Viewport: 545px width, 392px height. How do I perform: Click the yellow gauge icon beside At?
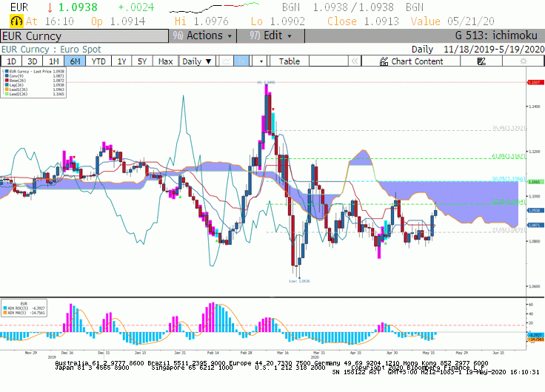(x=16, y=21)
